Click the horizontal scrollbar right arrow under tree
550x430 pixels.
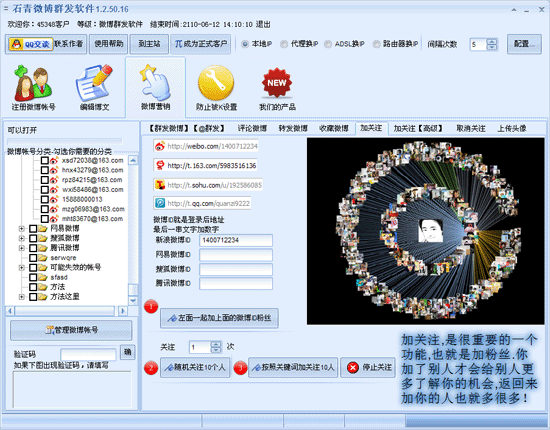[x=123, y=311]
